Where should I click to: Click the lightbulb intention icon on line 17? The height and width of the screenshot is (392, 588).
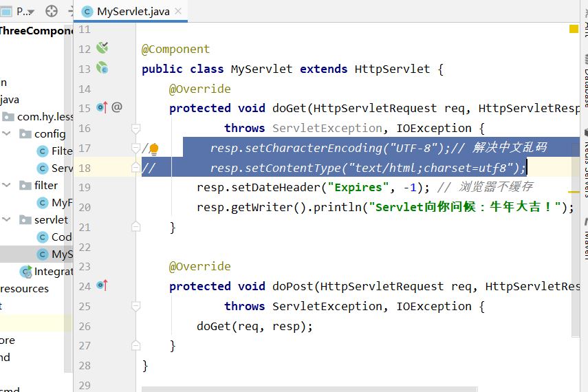(154, 149)
